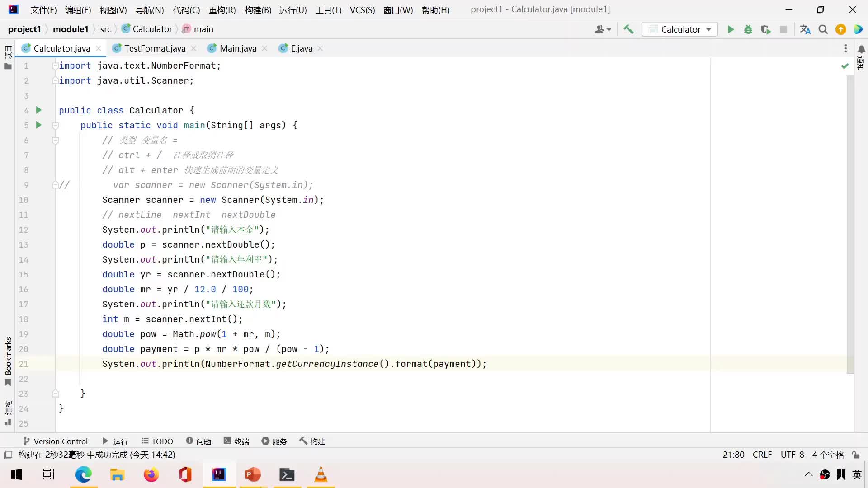868x488 pixels.
Task: Open the Project tool window sidebar button
Action: [x=8, y=58]
